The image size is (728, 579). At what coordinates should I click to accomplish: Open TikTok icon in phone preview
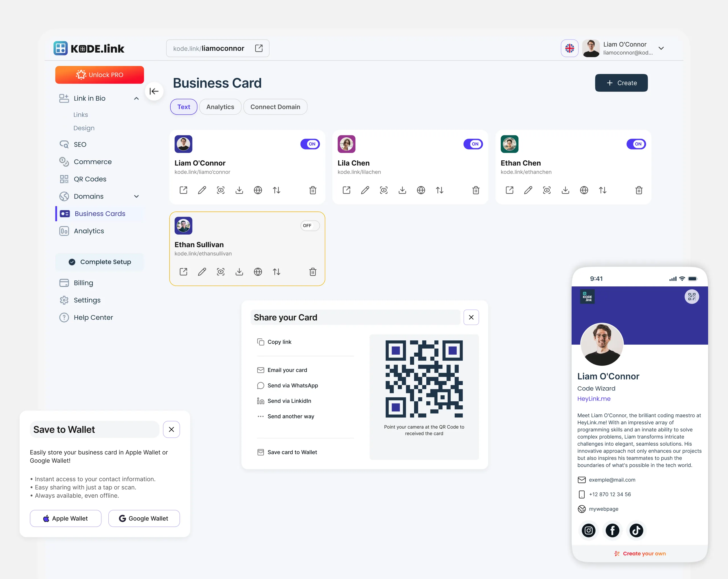(636, 530)
